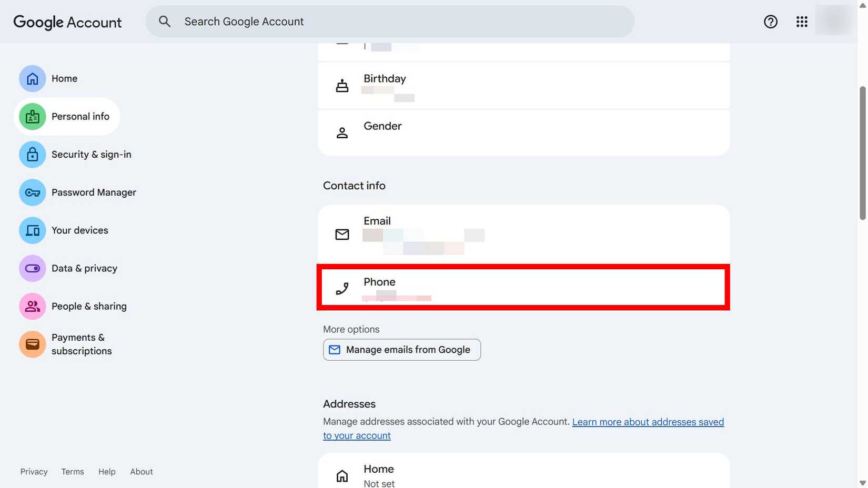
Task: Click the Search Google Account field
Action: (389, 22)
